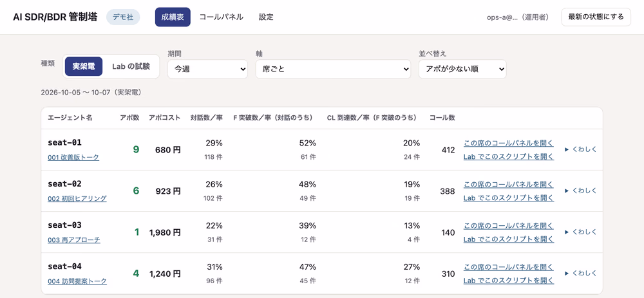This screenshot has height=298, width=644.
Task: Open Lab でこのスクリプトを開く for seat-02
Action: (509, 198)
